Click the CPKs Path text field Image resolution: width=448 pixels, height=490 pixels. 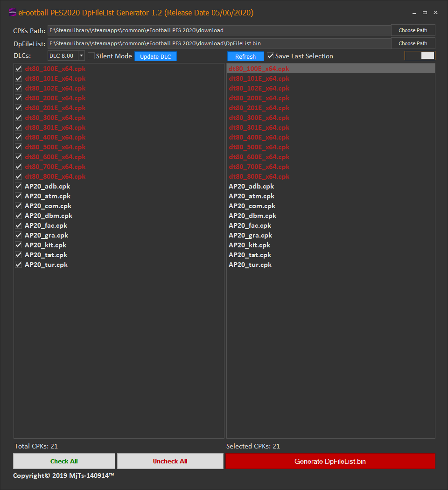[x=219, y=30]
